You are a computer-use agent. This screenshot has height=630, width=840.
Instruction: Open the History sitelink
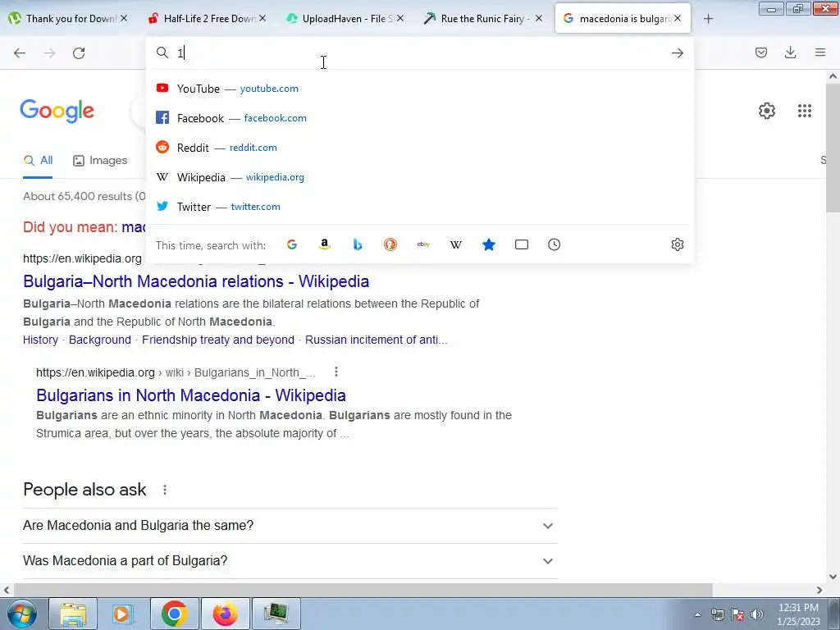41,340
